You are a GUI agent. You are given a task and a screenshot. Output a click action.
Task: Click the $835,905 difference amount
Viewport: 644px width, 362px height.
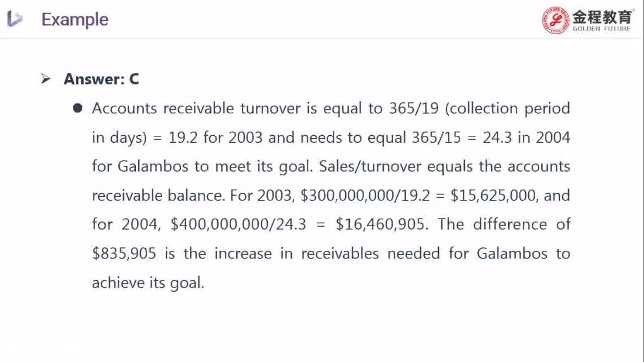click(x=124, y=254)
